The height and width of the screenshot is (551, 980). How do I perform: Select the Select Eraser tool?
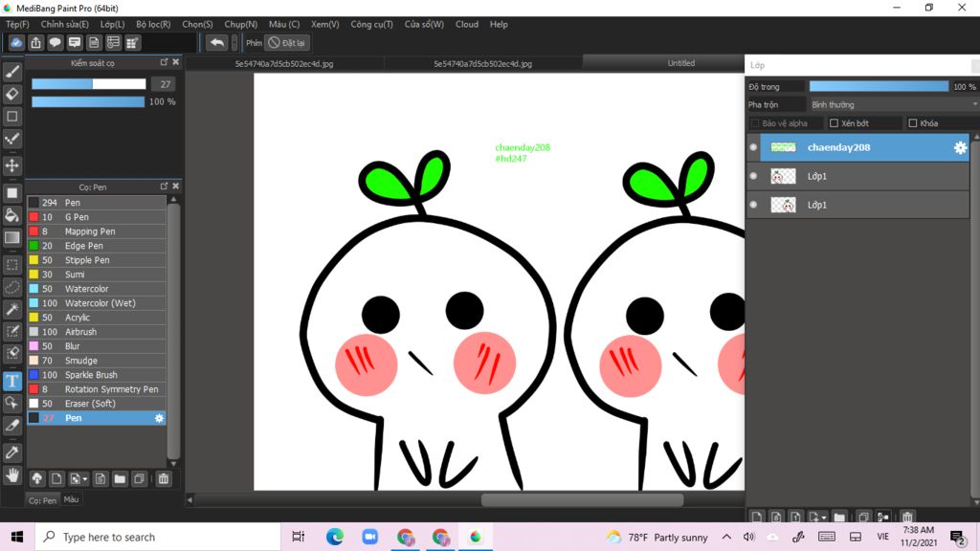tap(11, 353)
